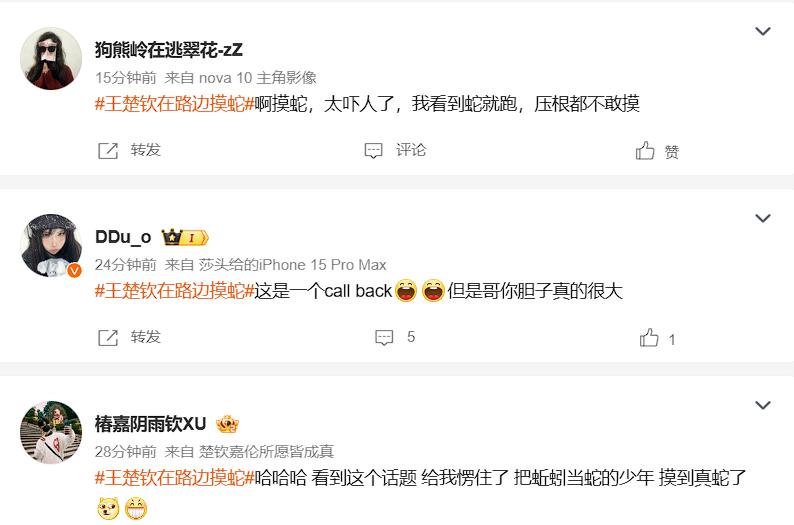Open avatar of 狗熊岭在逃翠花-zZ
The height and width of the screenshot is (525, 794).
click(51, 58)
